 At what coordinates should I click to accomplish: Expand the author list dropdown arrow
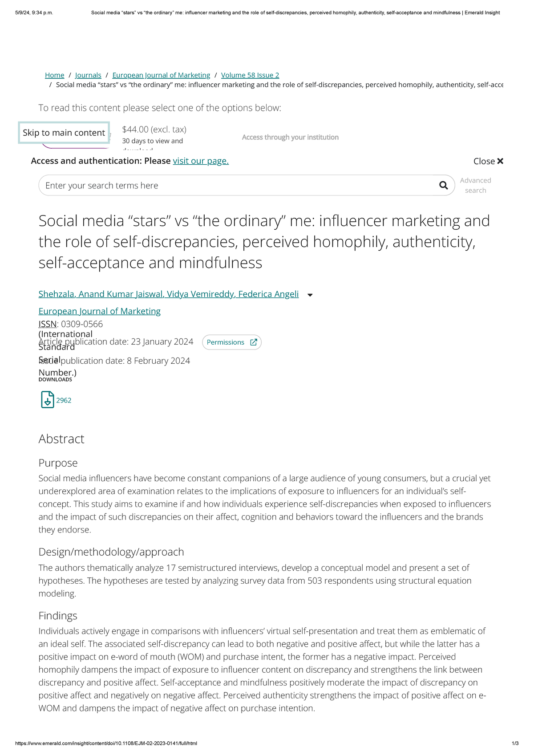click(x=310, y=295)
